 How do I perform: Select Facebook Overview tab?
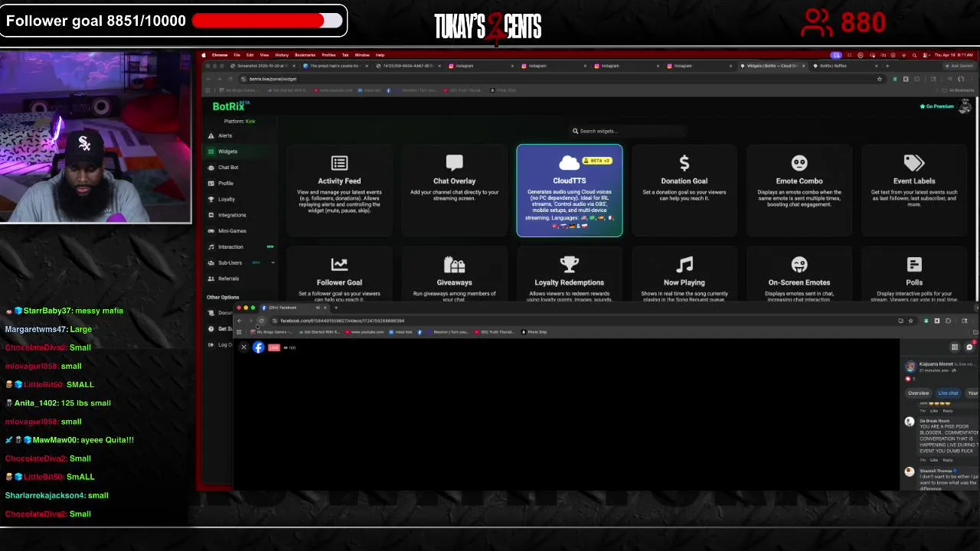918,393
